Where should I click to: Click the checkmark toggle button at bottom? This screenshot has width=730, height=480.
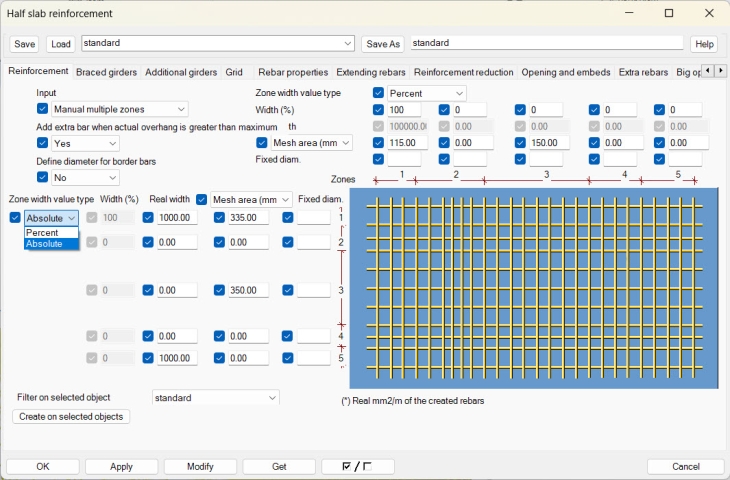(x=358, y=467)
